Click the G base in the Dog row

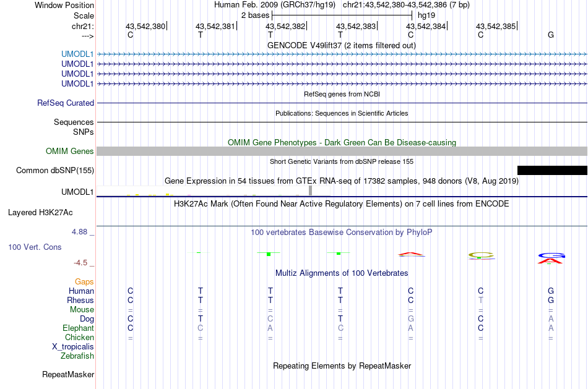pyautogui.click(x=410, y=319)
